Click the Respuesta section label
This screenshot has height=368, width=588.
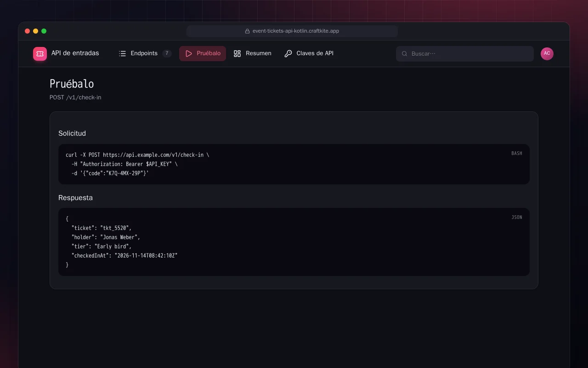75,198
